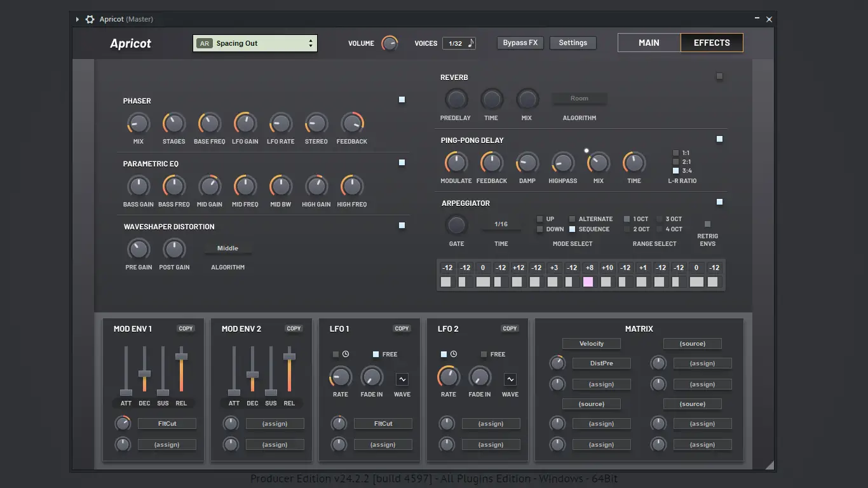Image resolution: width=868 pixels, height=488 pixels.
Task: Choose the 4 OCT range
Action: click(x=659, y=229)
